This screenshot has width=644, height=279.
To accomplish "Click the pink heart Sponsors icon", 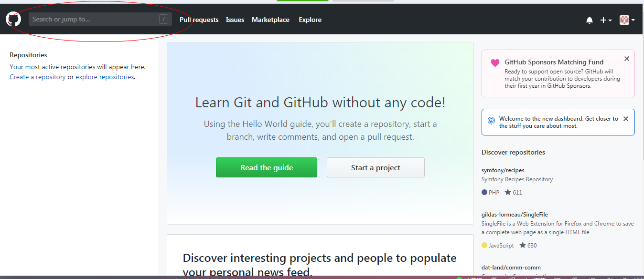I will (495, 63).
